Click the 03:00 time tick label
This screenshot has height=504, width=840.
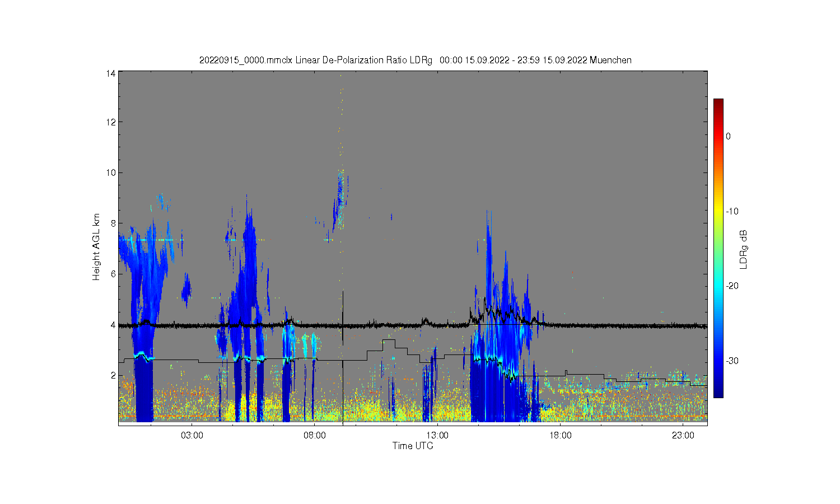[x=192, y=435]
